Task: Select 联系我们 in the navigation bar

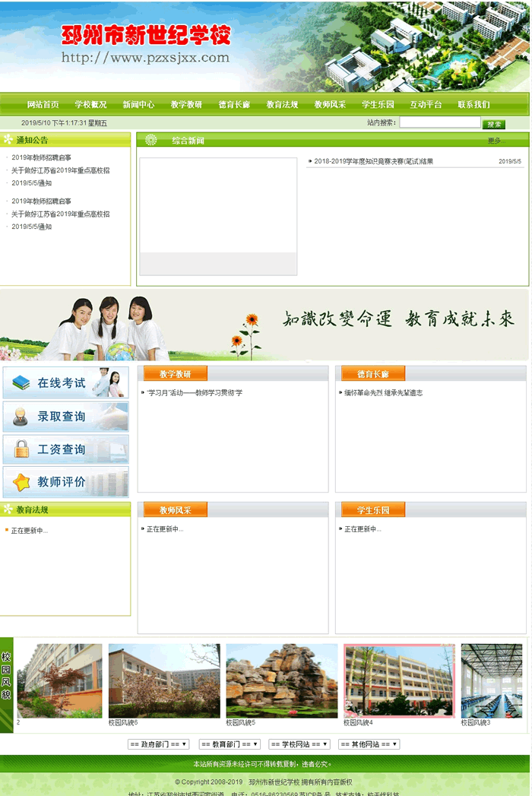Action: tap(473, 105)
